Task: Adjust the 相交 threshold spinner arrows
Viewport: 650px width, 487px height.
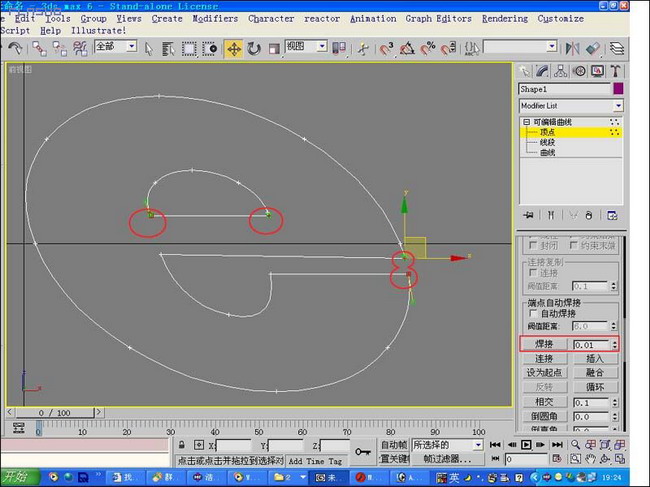Action: tap(614, 402)
